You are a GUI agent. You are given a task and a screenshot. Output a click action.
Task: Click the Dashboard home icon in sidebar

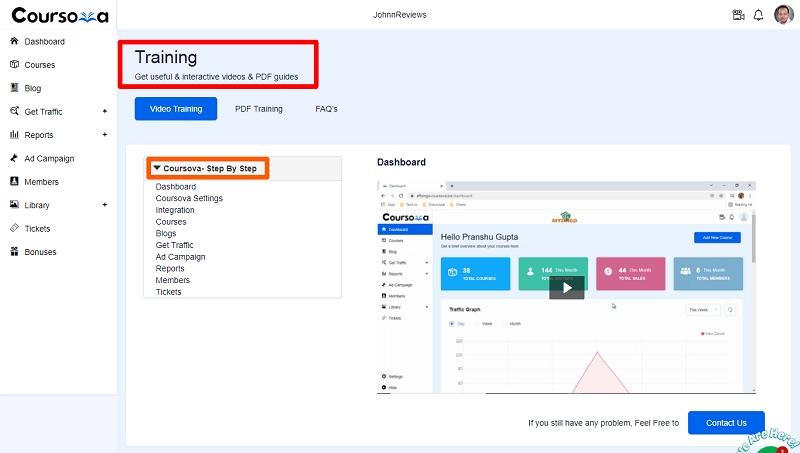tap(14, 41)
